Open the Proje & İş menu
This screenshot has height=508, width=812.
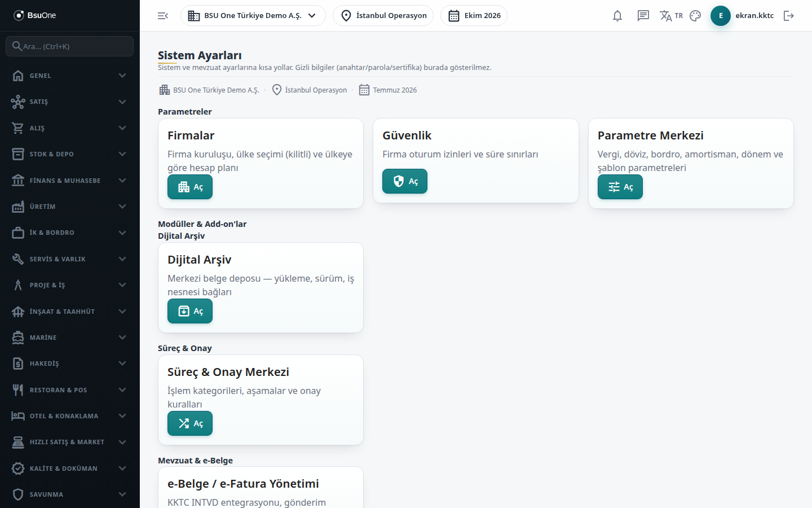(x=70, y=285)
